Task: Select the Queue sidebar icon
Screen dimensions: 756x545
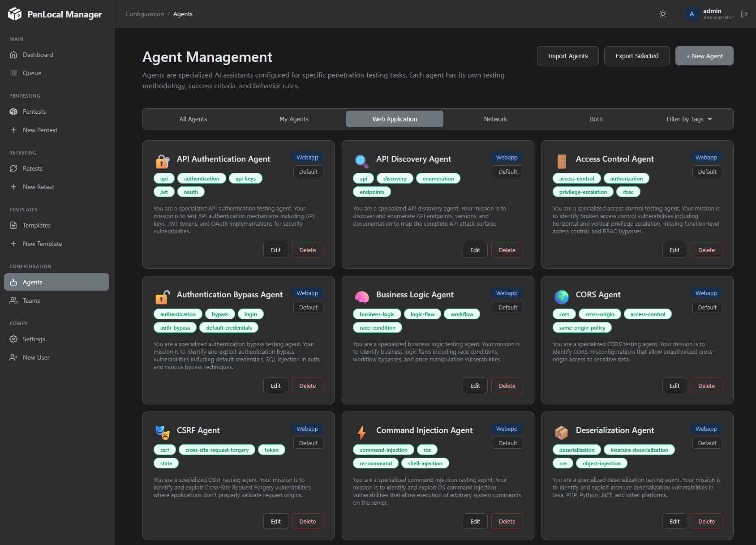Action: [14, 73]
